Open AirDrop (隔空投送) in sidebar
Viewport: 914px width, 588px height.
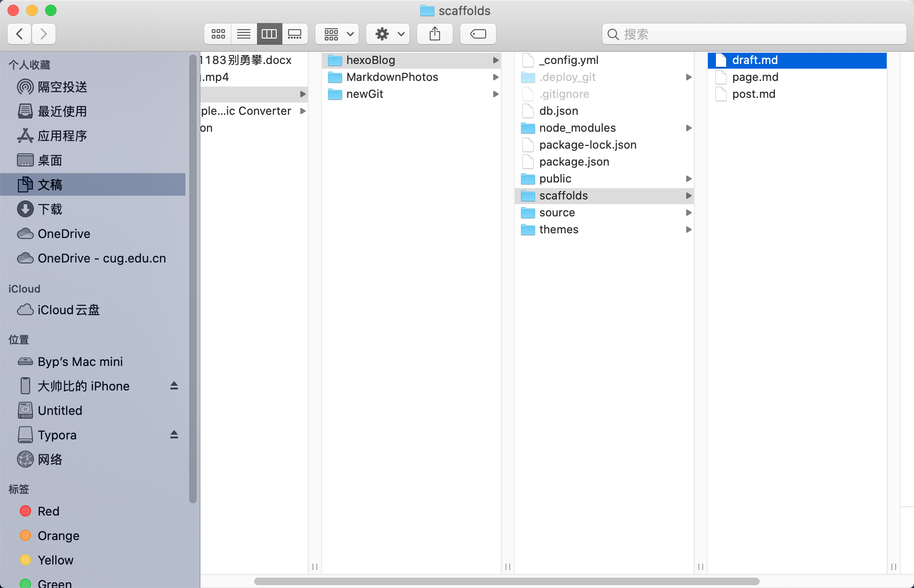[x=62, y=87]
